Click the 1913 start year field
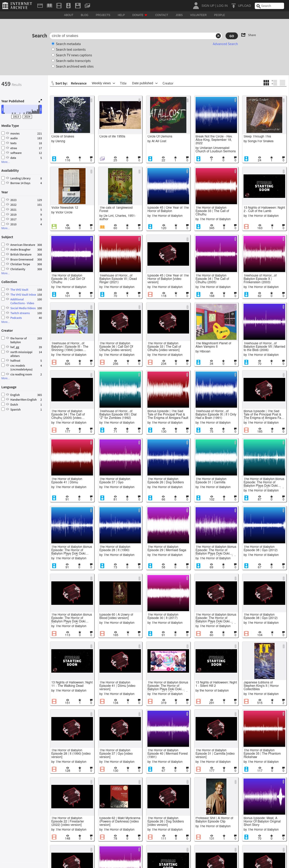This screenshot has width=289, height=868. tap(16, 116)
